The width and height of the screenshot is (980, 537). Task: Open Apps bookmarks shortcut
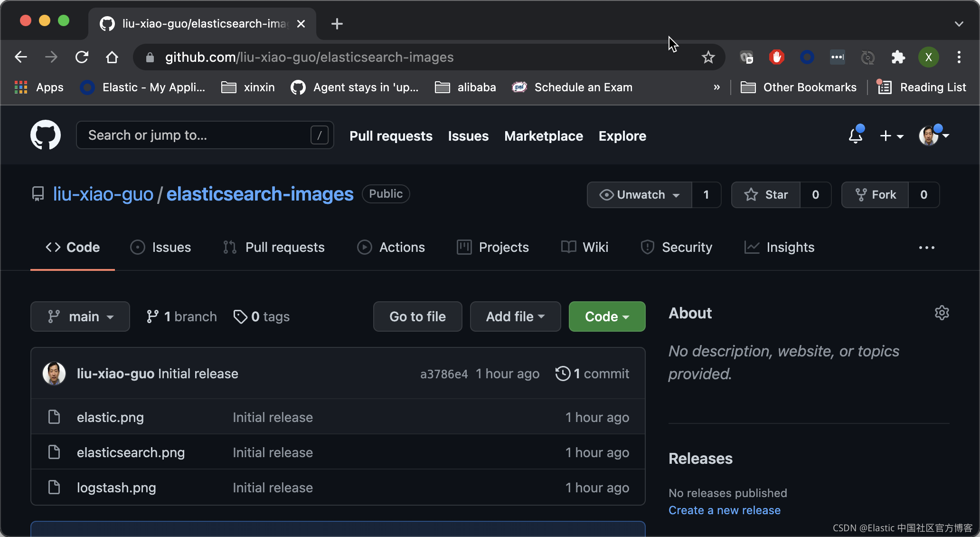tap(39, 87)
